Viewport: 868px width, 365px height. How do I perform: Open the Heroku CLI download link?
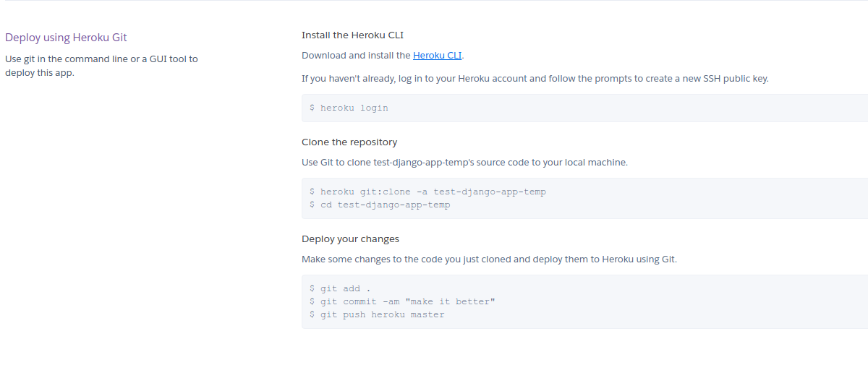point(438,55)
